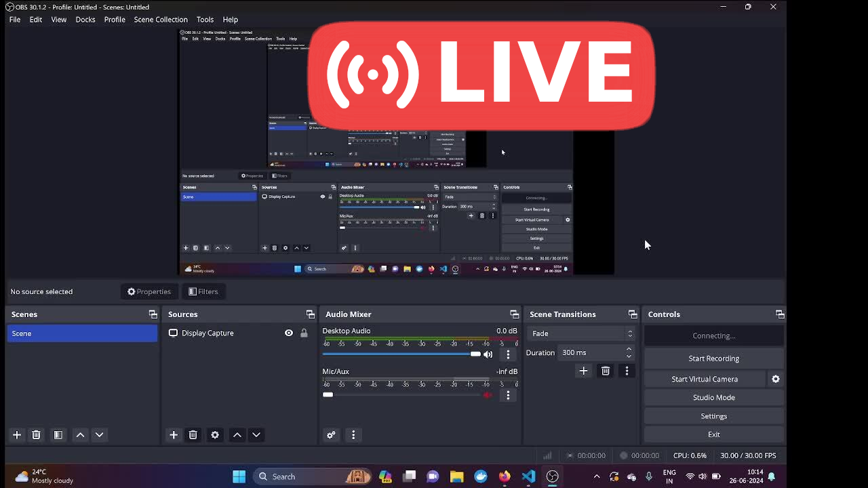
Task: Pop out the Controls dock
Action: [x=780, y=314]
